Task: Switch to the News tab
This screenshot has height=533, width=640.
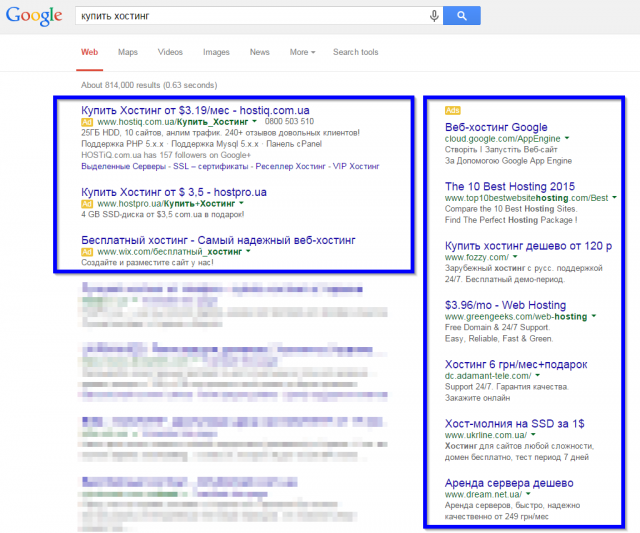Action: click(x=260, y=52)
